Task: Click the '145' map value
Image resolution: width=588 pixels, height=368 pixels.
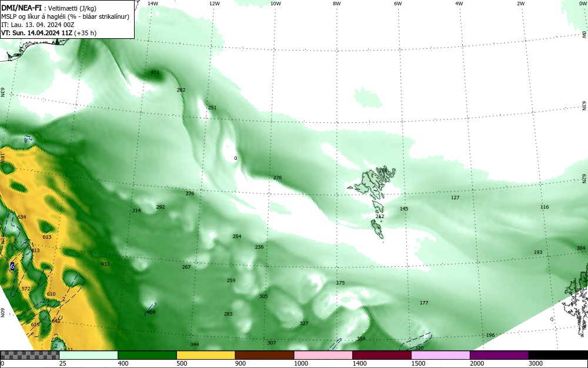Action: pos(404,209)
